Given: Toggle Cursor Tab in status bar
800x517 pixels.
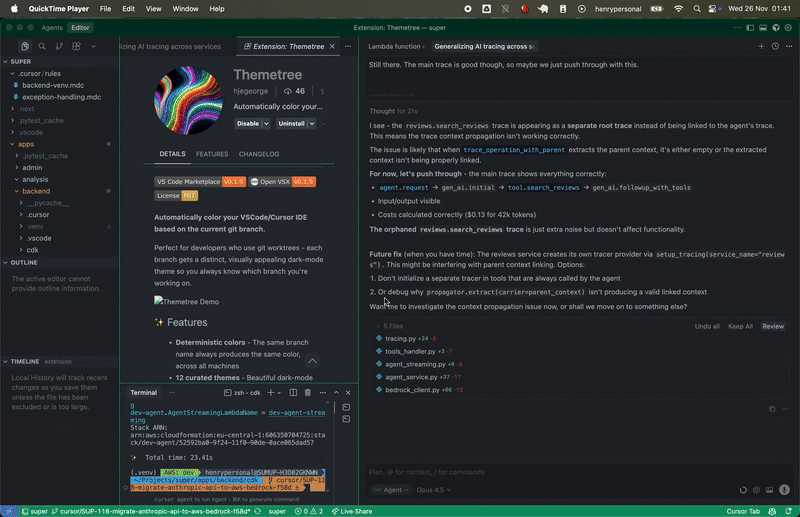Looking at the screenshot, I should tap(743, 511).
